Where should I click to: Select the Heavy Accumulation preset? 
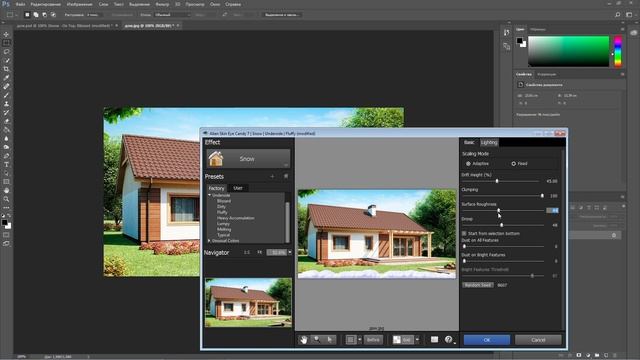point(236,218)
